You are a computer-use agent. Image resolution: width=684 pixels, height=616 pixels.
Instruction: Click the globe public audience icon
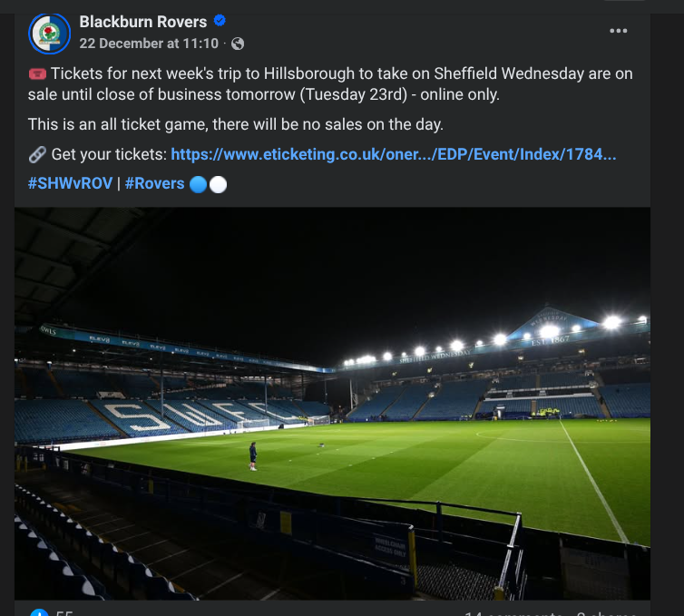(x=238, y=44)
